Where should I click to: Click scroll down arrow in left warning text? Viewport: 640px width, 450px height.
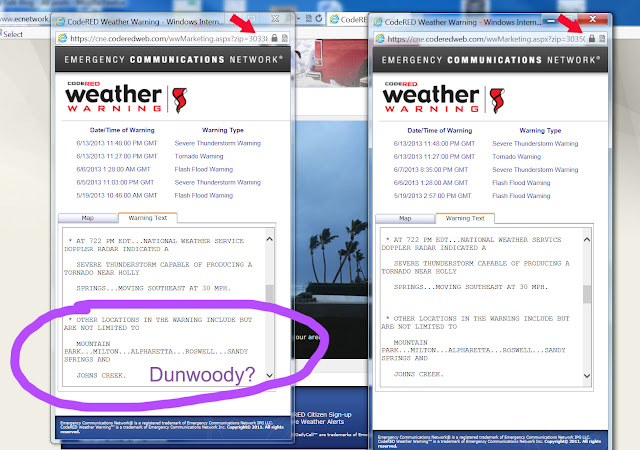(x=269, y=375)
